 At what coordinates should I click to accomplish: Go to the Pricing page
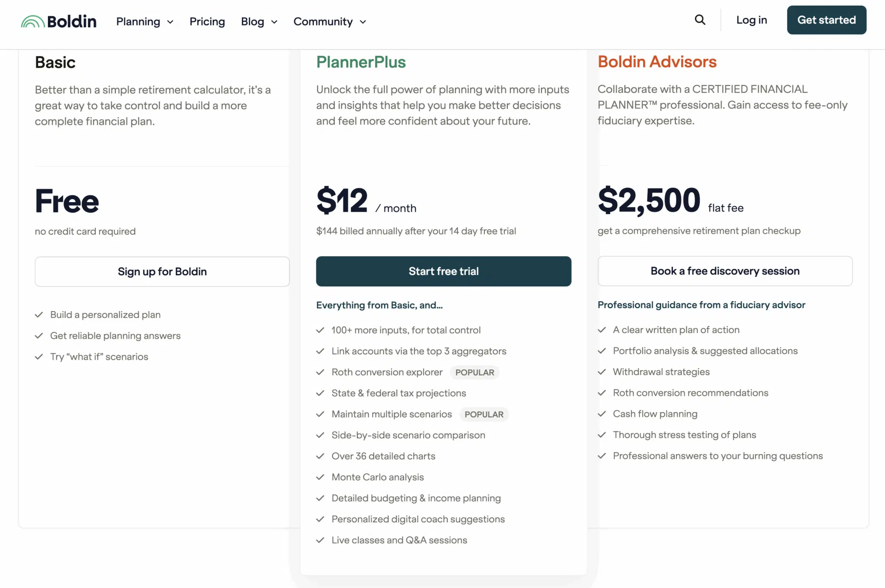pyautogui.click(x=207, y=22)
